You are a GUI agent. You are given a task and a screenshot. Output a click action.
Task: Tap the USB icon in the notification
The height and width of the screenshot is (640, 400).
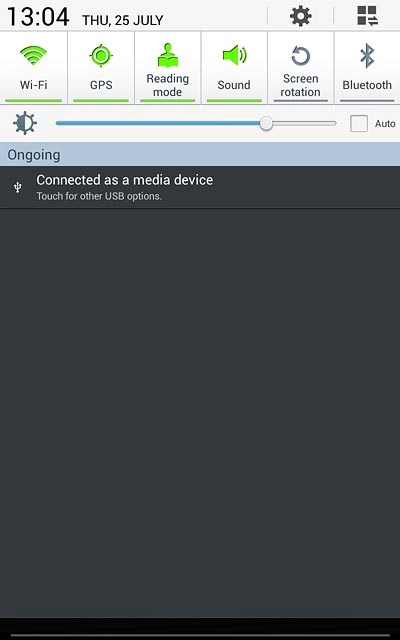coord(18,187)
